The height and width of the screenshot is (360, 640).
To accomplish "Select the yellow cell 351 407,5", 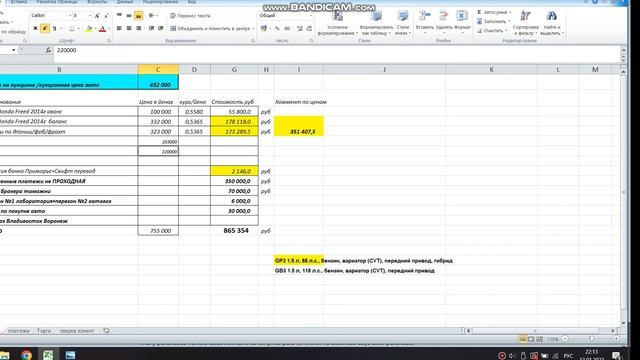I will click(299, 131).
